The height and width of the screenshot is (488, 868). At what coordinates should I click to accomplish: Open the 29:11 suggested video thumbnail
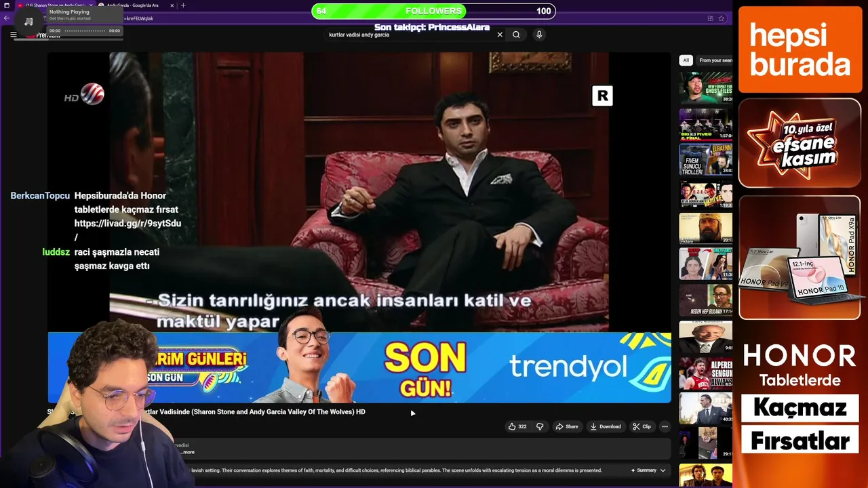[706, 443]
